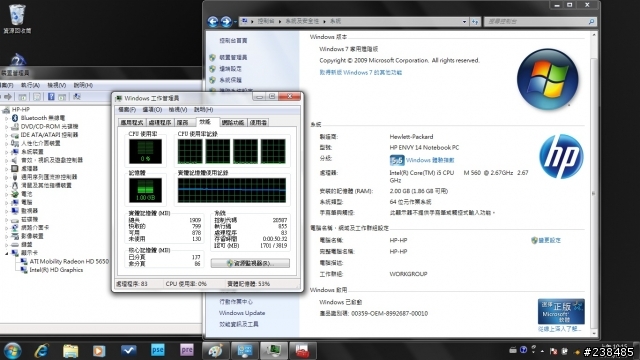Click the blue help icon in Device Manager toolbar
This screenshot has width=640, height=360.
click(x=51, y=97)
